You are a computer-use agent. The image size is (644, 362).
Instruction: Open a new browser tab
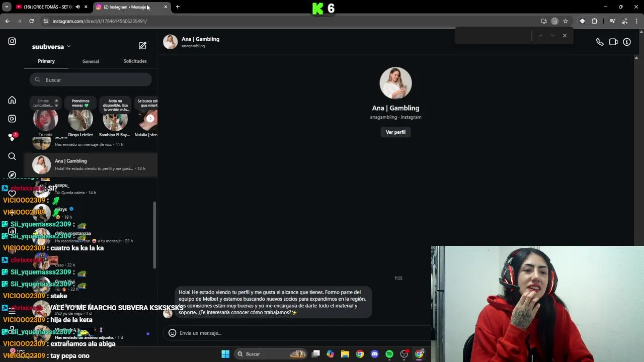pos(178,7)
